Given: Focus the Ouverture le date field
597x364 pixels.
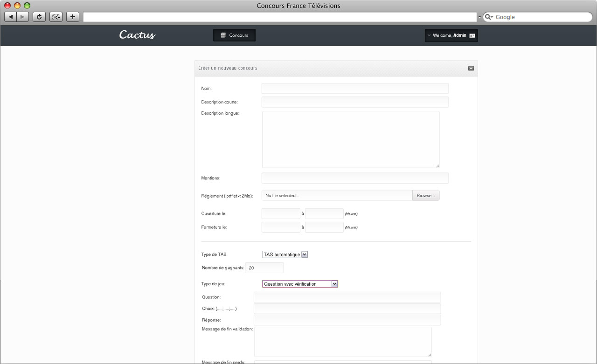Looking at the screenshot, I should coord(281,213).
